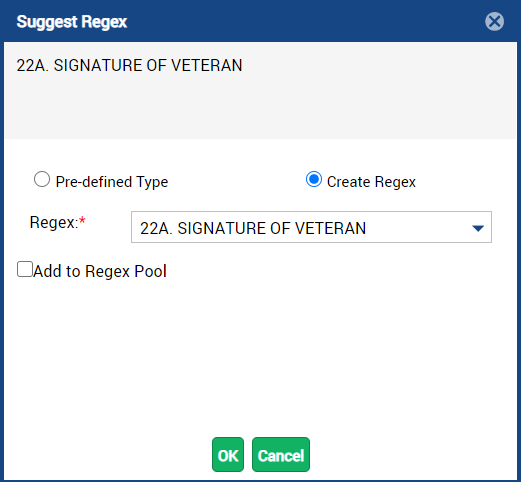Click the Suggest Regex title text
Viewport: 521px width, 482px height.
pos(72,22)
